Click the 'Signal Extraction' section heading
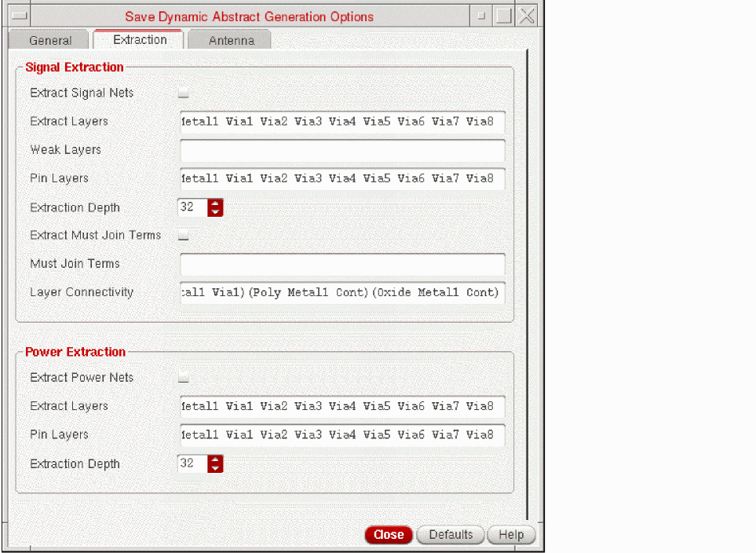Viewport: 756px width, 553px height. 75,67
